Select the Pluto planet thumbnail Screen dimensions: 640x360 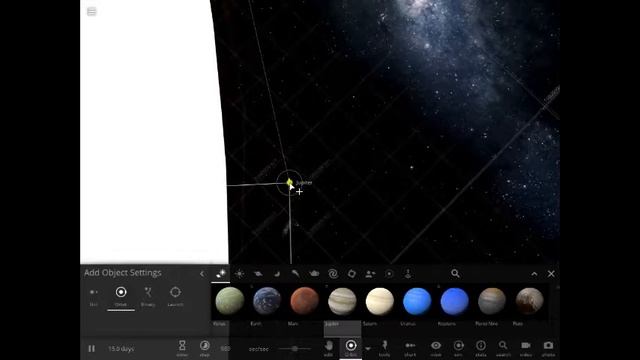[x=529, y=301]
